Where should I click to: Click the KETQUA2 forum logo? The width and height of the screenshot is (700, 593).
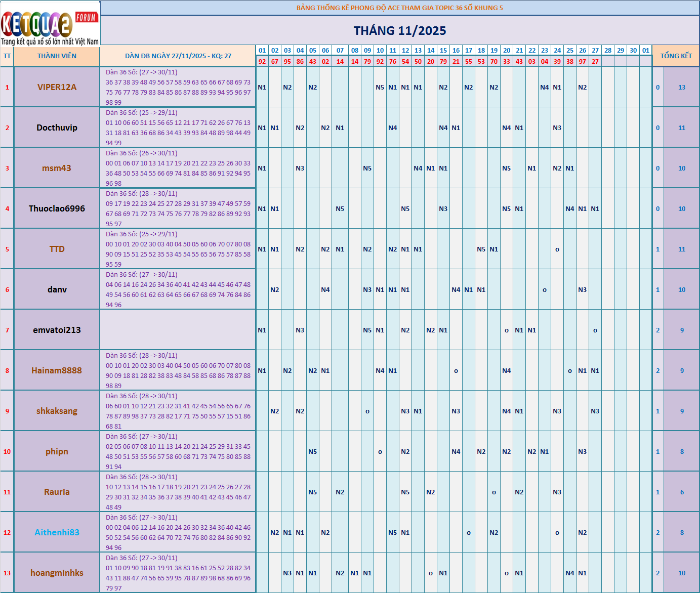point(50,24)
